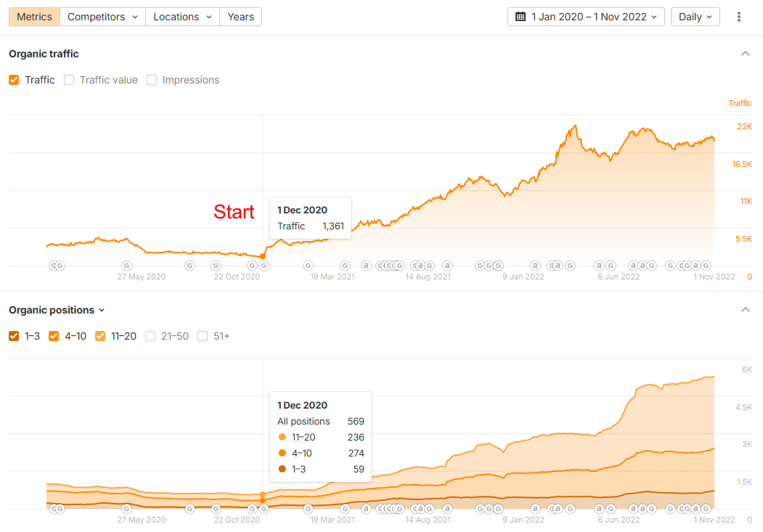Click G marker midway between 27 May and 22 Oct 2020, traffic chart

[189, 266]
